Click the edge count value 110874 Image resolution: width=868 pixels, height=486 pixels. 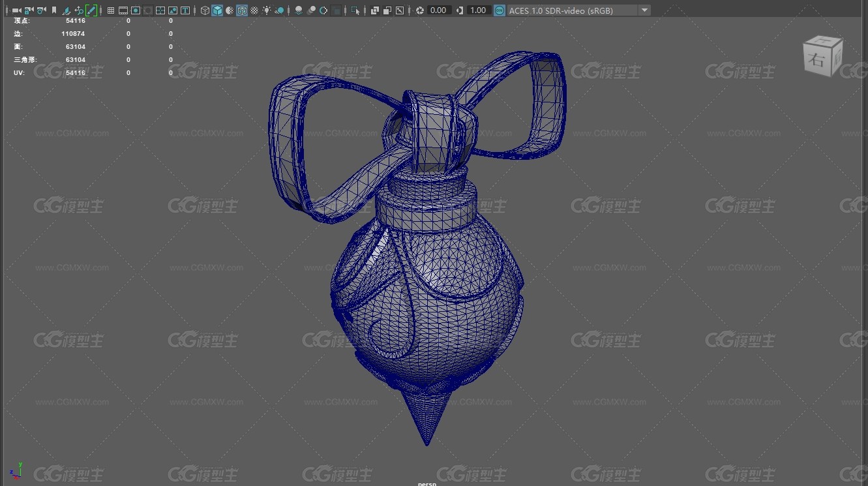point(73,33)
